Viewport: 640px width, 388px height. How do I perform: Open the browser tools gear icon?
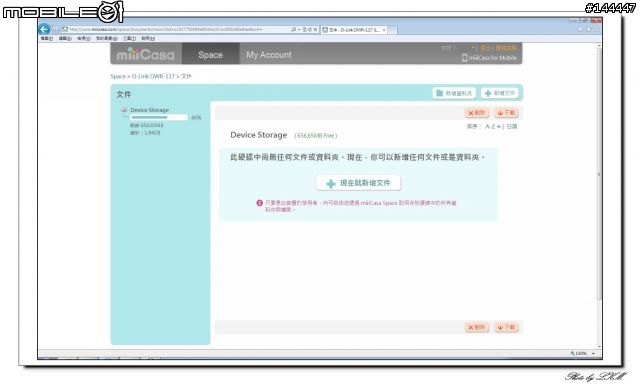coord(596,29)
